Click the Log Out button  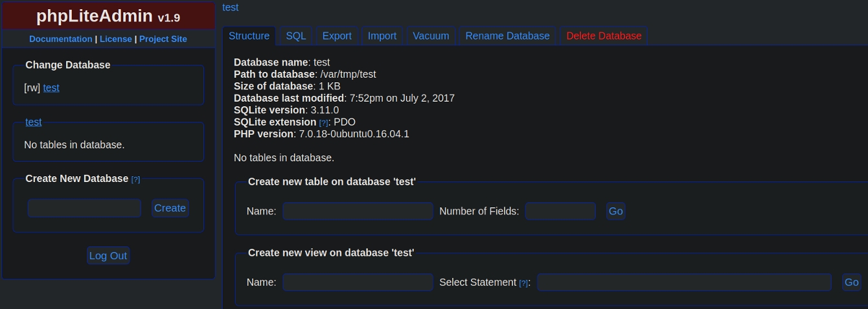click(x=108, y=256)
